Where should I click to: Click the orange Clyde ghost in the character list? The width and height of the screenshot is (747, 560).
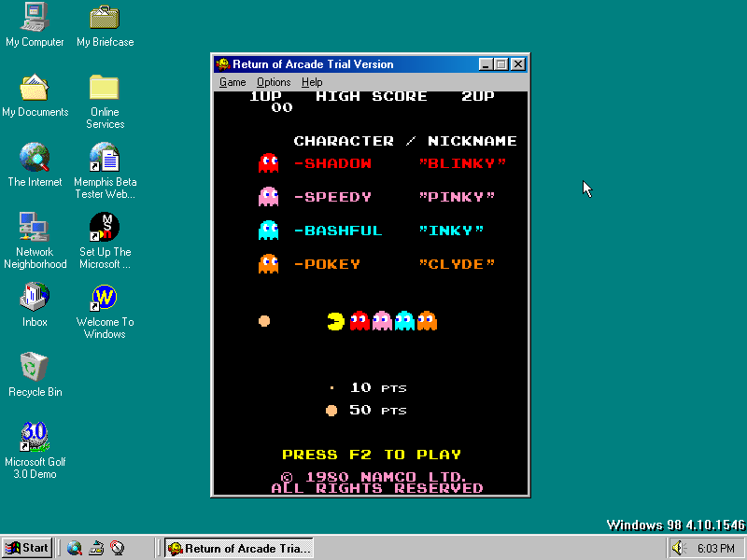[268, 263]
